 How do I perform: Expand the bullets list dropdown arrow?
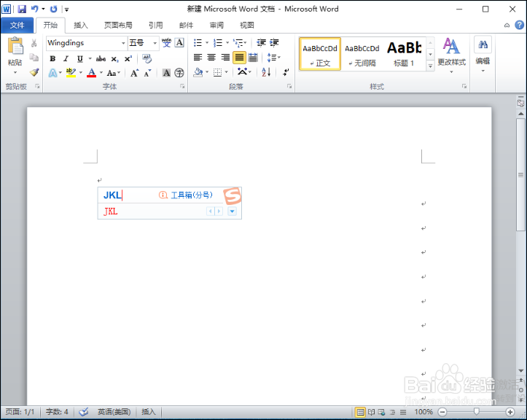click(x=207, y=43)
